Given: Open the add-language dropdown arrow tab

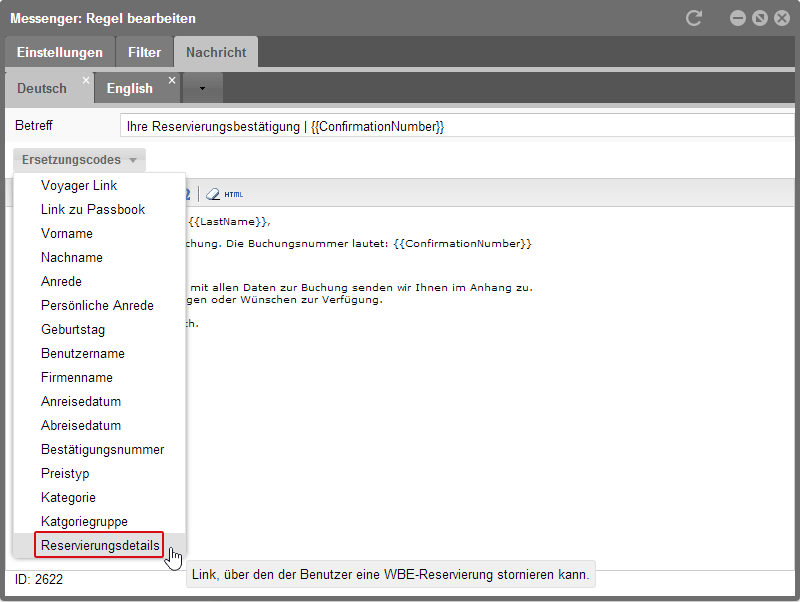Looking at the screenshot, I should [x=202, y=88].
